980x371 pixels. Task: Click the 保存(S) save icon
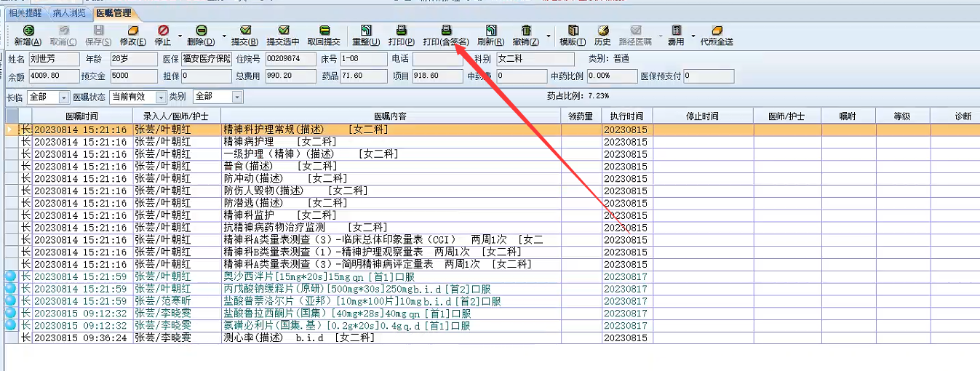click(x=98, y=31)
